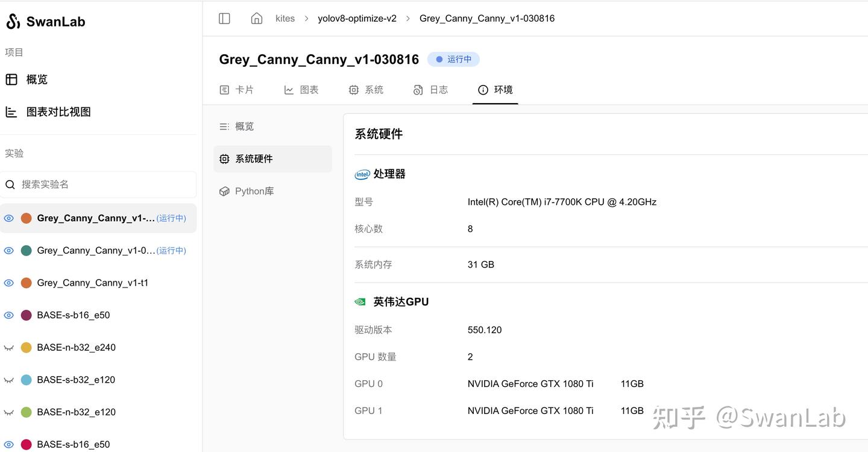868x452 pixels.
Task: Click the SwanLab logo
Action: pyautogui.click(x=45, y=22)
